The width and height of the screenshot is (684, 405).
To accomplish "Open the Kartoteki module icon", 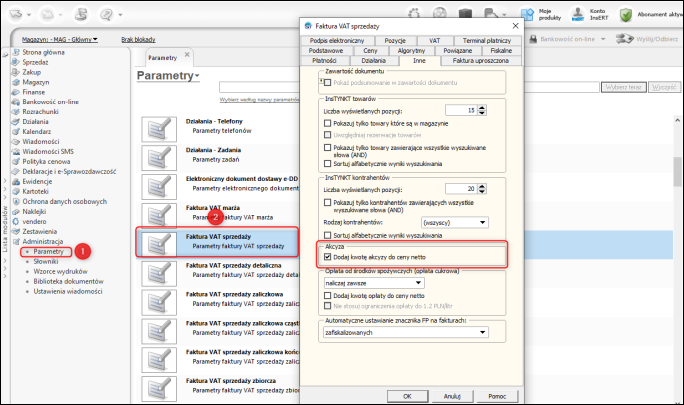I will (x=16, y=191).
